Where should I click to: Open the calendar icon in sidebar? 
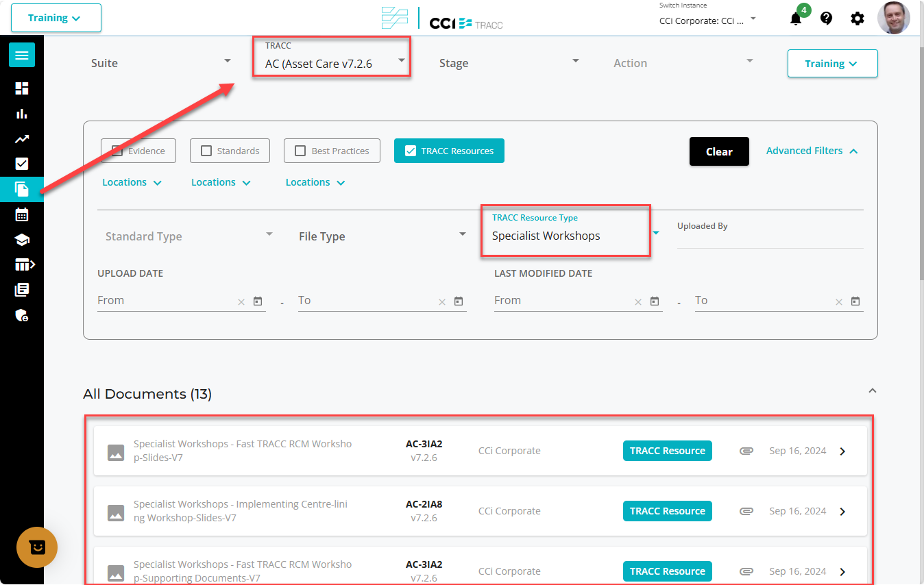[22, 214]
